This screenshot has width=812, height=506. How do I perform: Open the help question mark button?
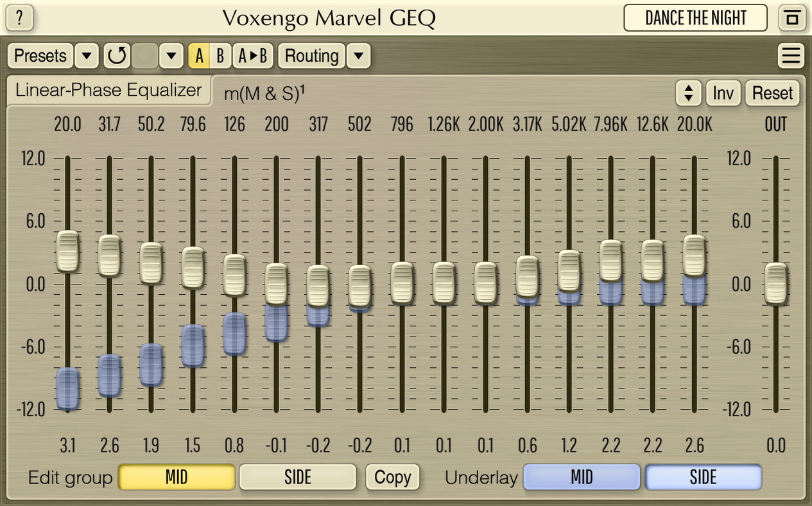click(x=20, y=18)
